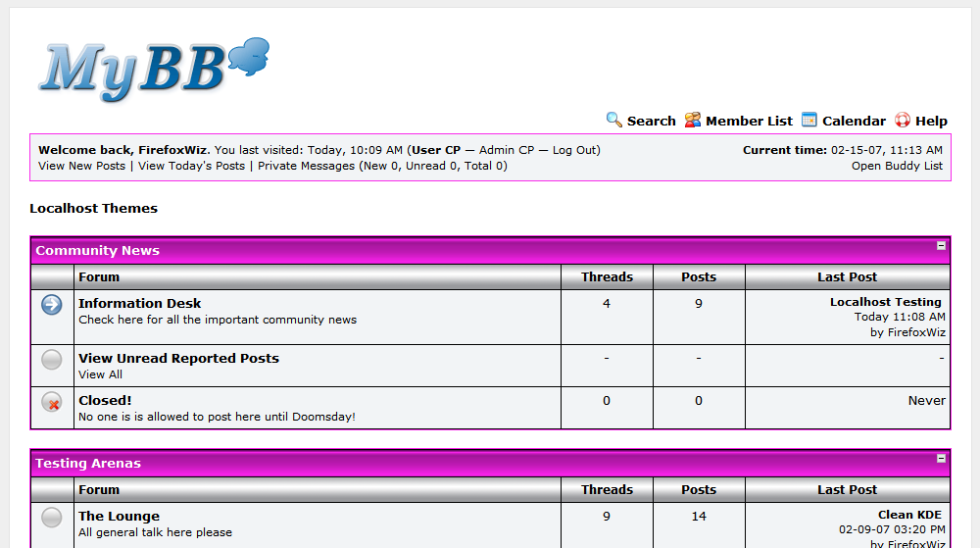The image size is (980, 548).
Task: Click the Doomsday description text
Action: (x=217, y=417)
